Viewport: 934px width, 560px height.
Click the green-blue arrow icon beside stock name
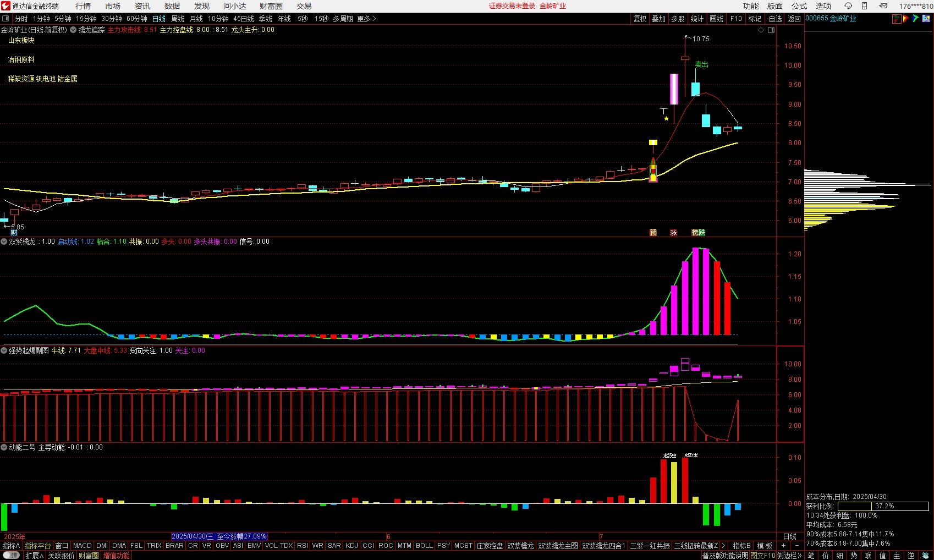[916, 19]
